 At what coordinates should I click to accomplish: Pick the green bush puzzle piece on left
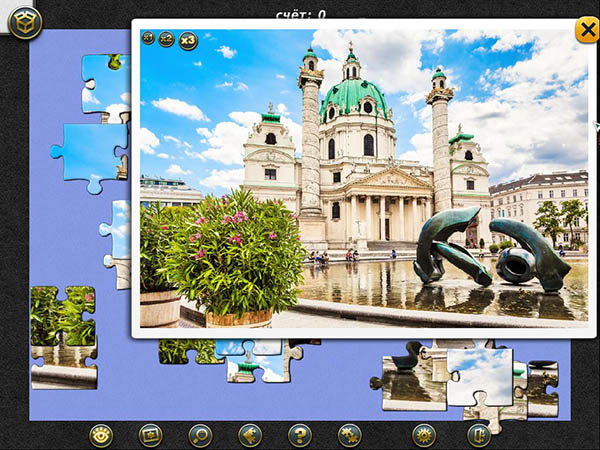click(62, 318)
